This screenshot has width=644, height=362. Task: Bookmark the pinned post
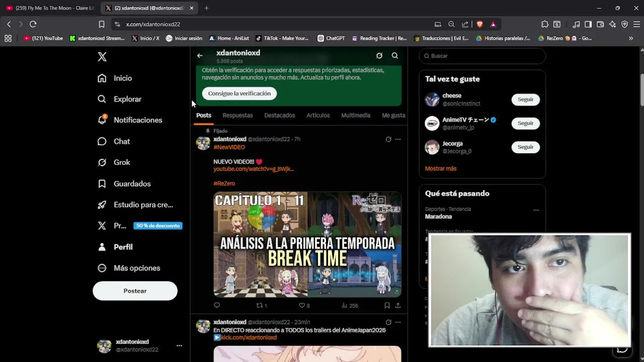pos(387,305)
